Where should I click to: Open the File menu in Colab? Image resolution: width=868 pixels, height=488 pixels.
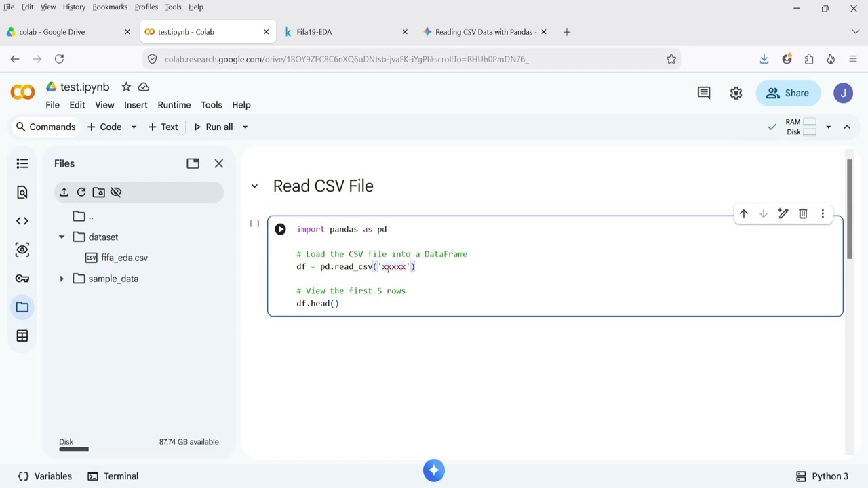coord(52,105)
